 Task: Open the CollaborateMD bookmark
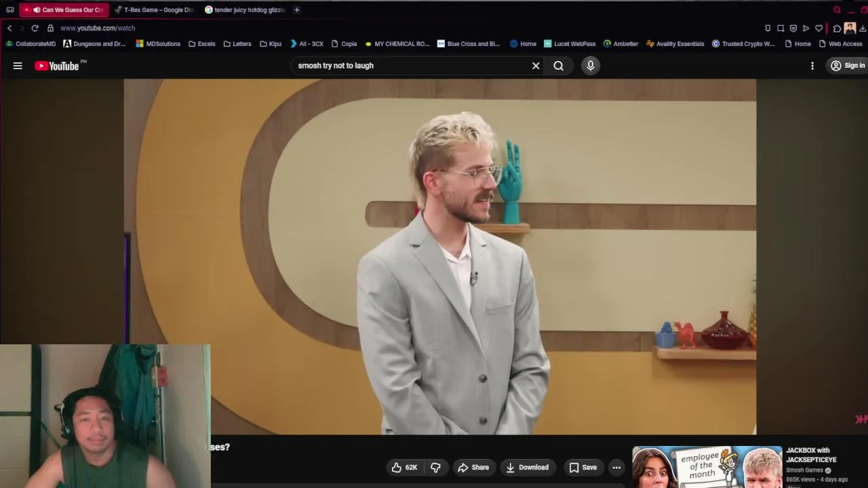[x=31, y=43]
